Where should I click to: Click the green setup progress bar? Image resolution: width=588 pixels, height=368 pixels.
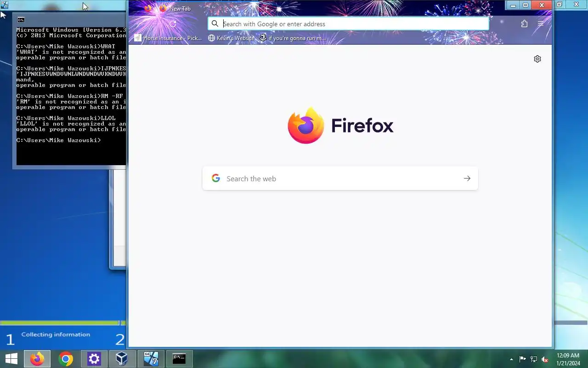point(60,323)
